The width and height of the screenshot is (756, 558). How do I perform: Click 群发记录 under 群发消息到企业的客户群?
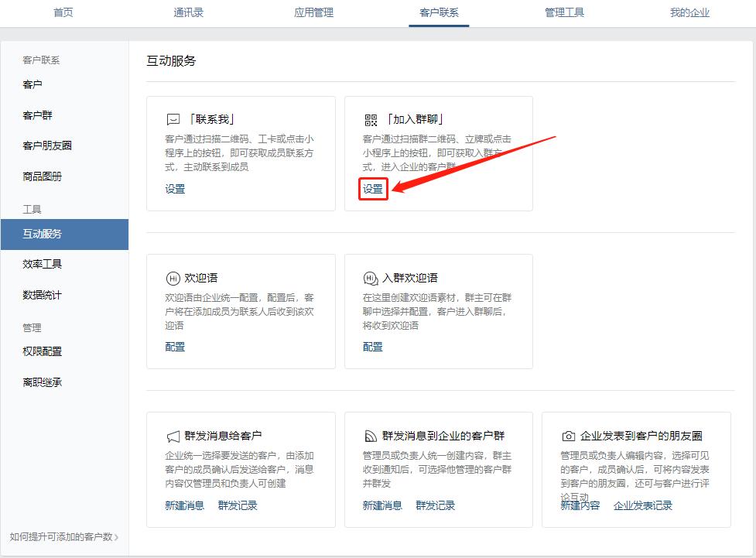436,505
